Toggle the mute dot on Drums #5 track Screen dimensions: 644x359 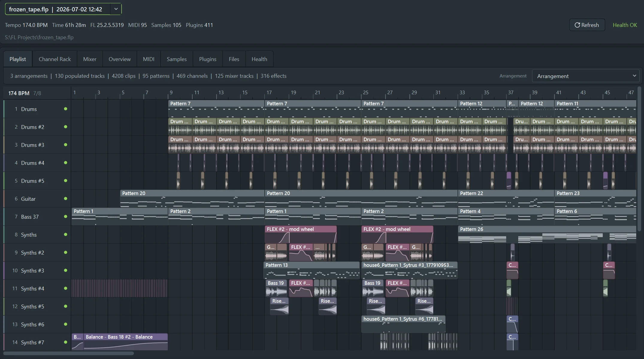[66, 181]
